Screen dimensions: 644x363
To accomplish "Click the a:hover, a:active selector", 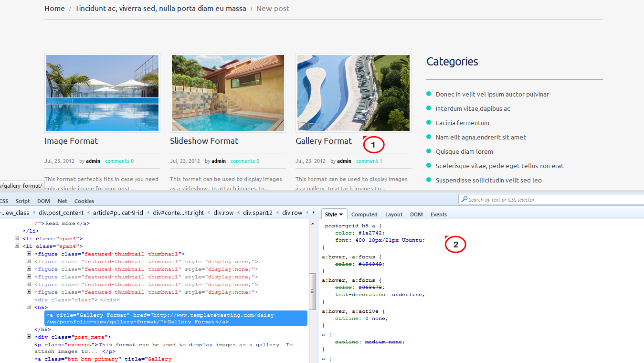I will coord(350,311).
